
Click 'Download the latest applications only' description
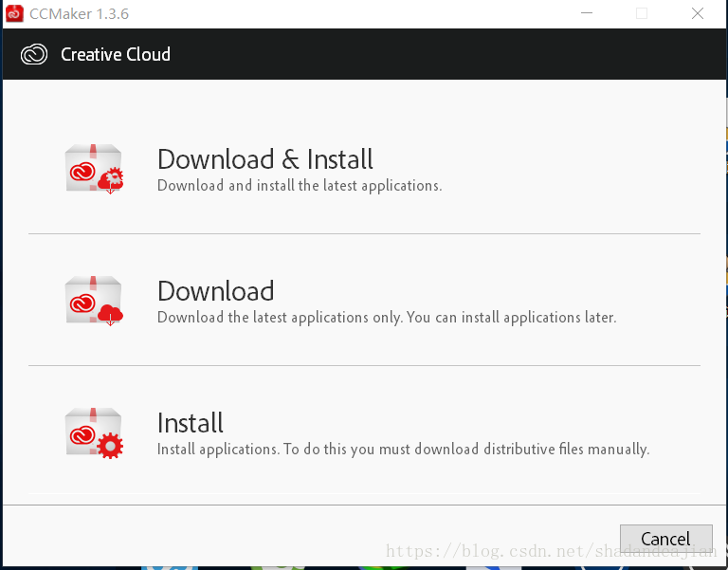387,318
